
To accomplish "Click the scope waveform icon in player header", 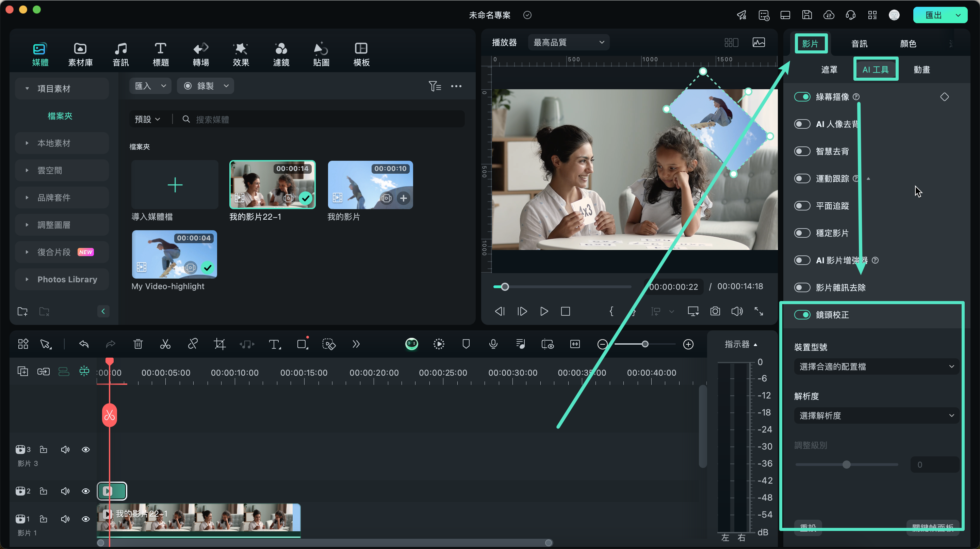I will [x=758, y=42].
